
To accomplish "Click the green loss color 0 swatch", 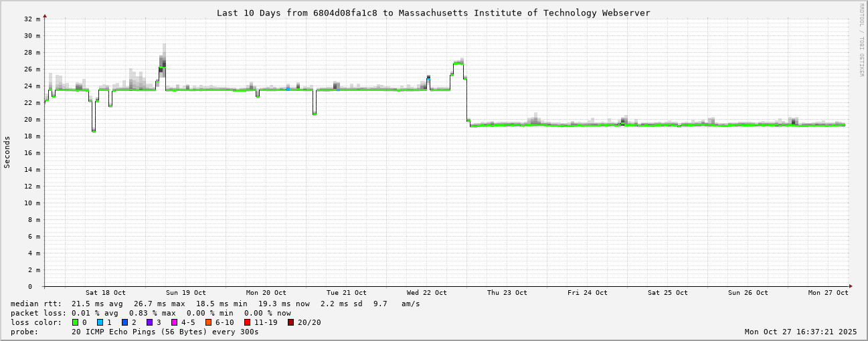I will [75, 322].
